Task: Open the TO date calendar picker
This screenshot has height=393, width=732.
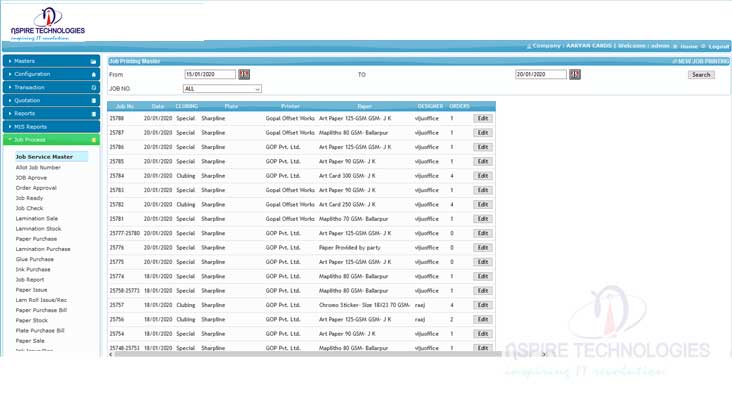Action: [x=575, y=74]
